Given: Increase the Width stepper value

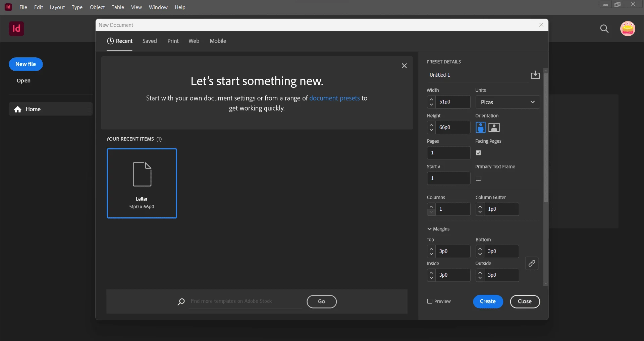Looking at the screenshot, I should pos(431,99).
